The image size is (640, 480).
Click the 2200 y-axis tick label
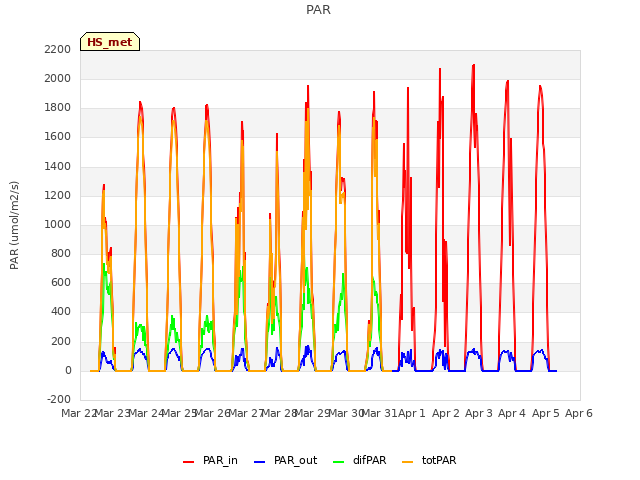58,49
